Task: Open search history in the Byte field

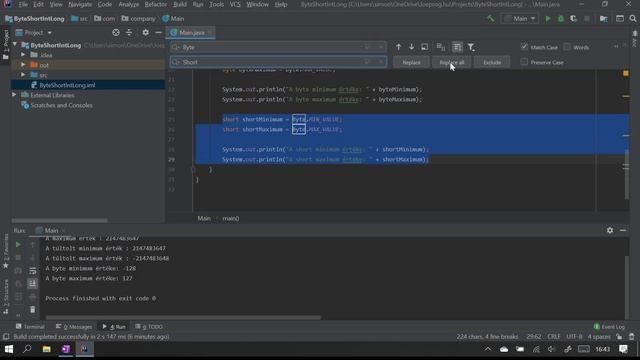Action: 176,47
